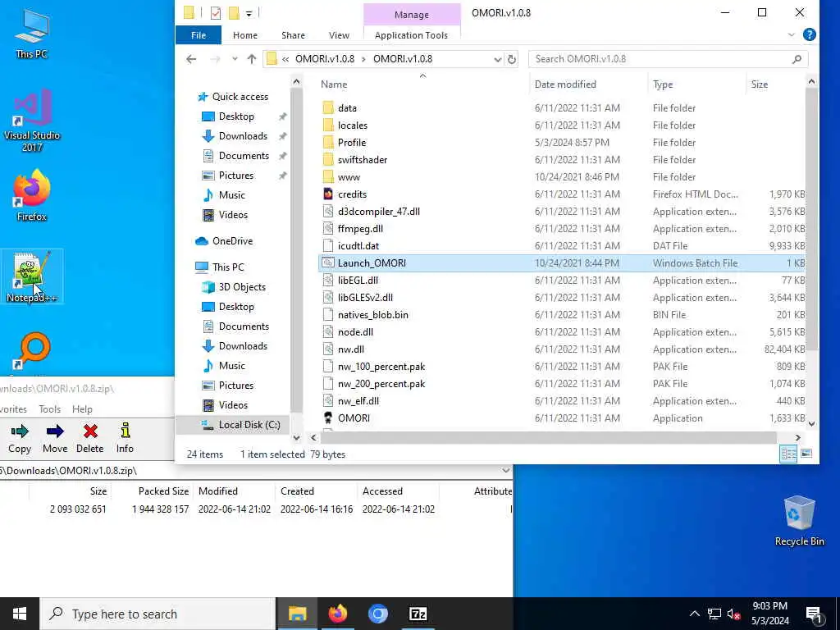
Task: Open recent locations dropdown arrow
Action: (x=234, y=59)
